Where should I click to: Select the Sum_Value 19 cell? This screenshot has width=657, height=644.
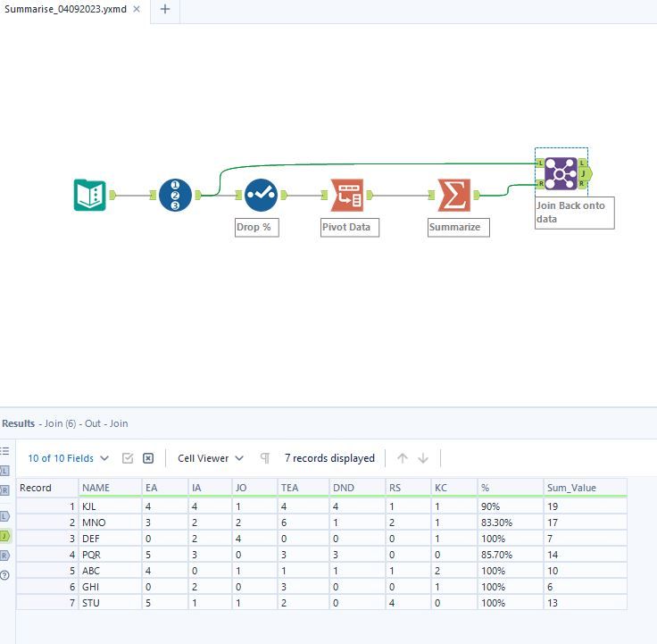[x=585, y=506]
